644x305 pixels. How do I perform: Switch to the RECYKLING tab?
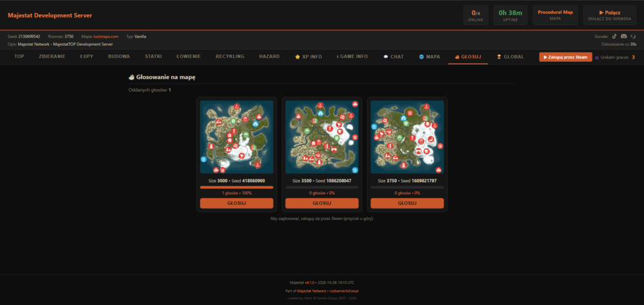[x=230, y=57]
